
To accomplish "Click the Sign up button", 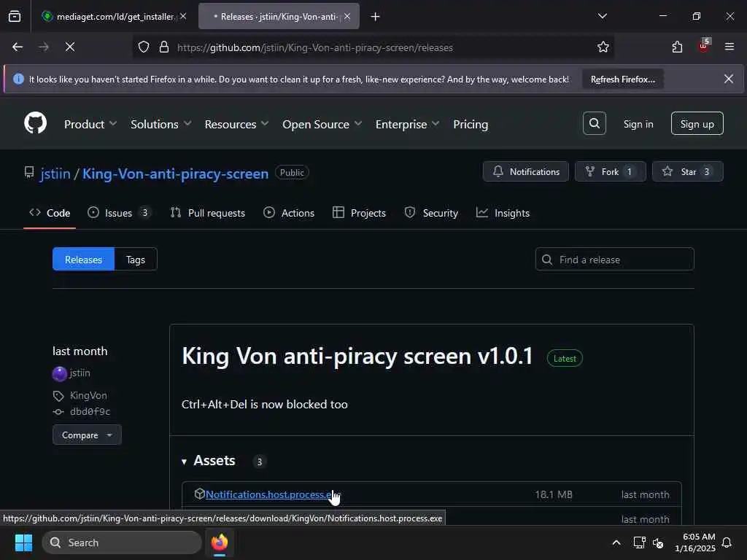I will coord(697,124).
